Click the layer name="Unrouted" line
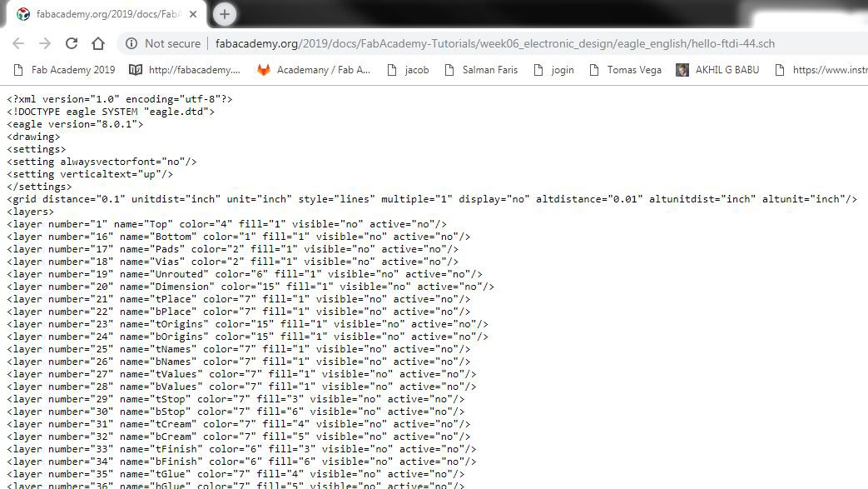 click(x=245, y=274)
